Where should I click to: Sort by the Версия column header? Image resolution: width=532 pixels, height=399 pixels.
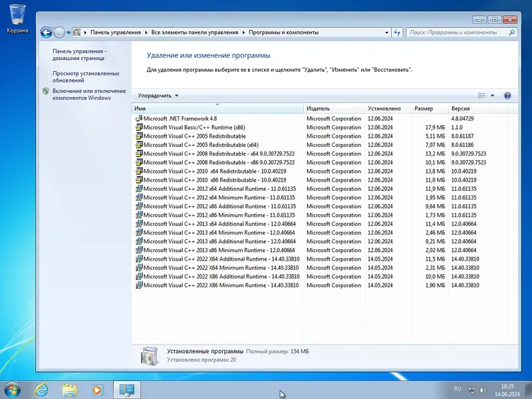pyautogui.click(x=478, y=108)
